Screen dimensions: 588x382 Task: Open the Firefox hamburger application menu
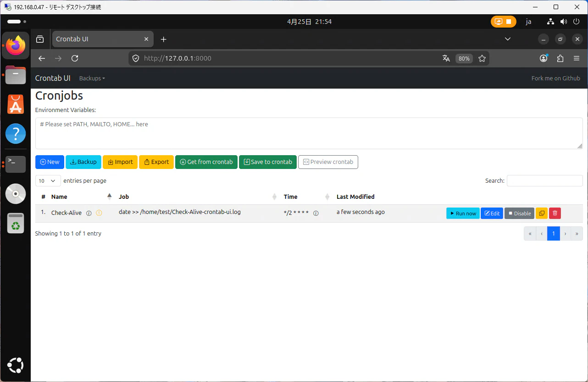coord(577,58)
